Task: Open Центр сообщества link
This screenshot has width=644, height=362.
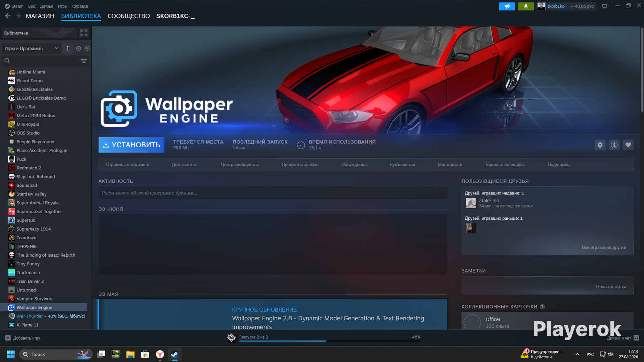Action: coord(240,165)
